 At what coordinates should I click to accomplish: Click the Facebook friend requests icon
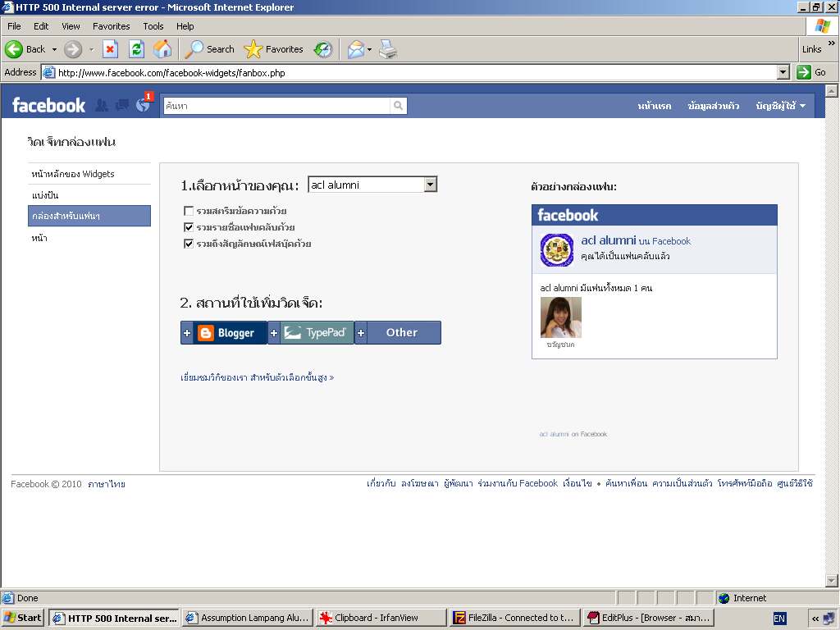pos(102,105)
